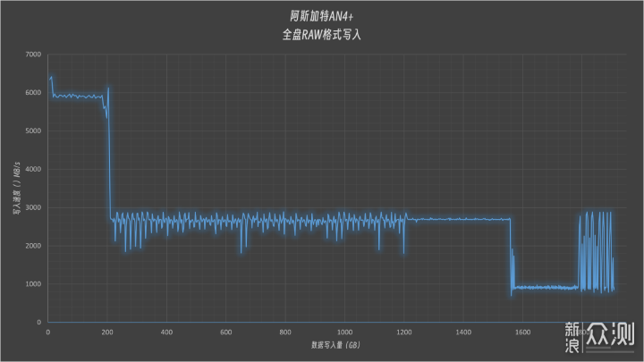Click the x-axis label 1200

point(404,333)
